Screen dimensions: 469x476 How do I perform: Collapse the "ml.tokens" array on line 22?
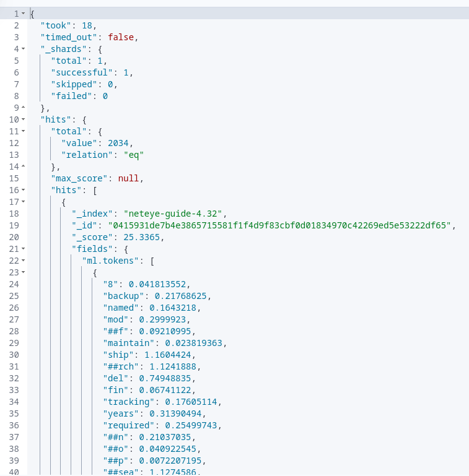[24, 261]
